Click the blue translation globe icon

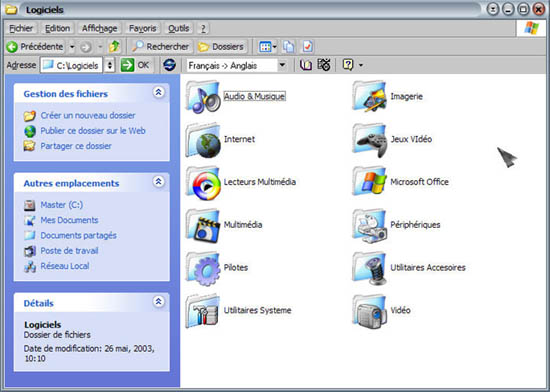(169, 65)
